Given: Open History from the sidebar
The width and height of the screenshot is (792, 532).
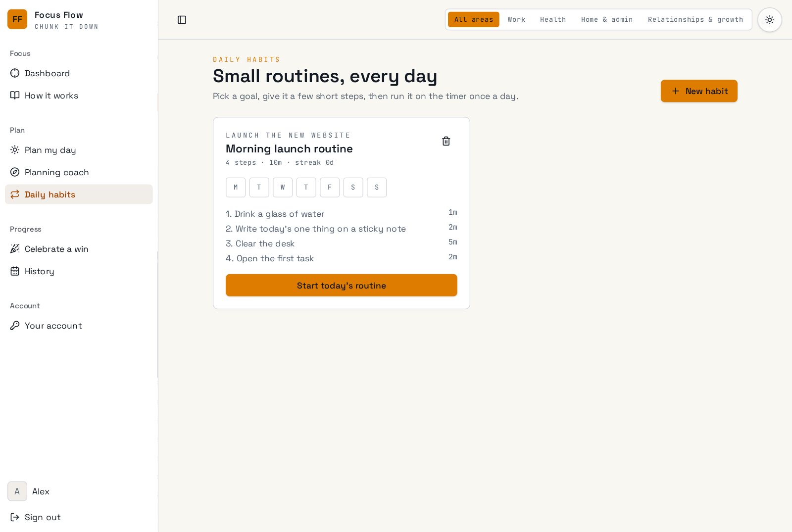Looking at the screenshot, I should pos(79,271).
